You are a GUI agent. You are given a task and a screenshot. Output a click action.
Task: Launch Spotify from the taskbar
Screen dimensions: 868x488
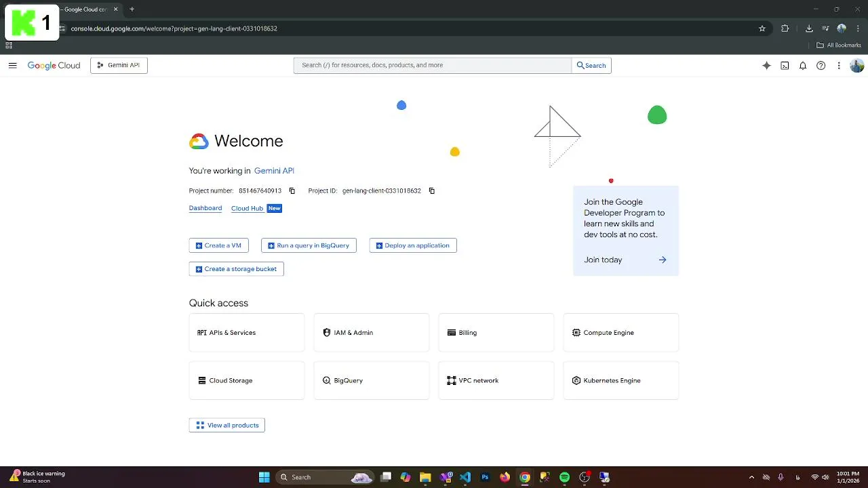point(564,477)
